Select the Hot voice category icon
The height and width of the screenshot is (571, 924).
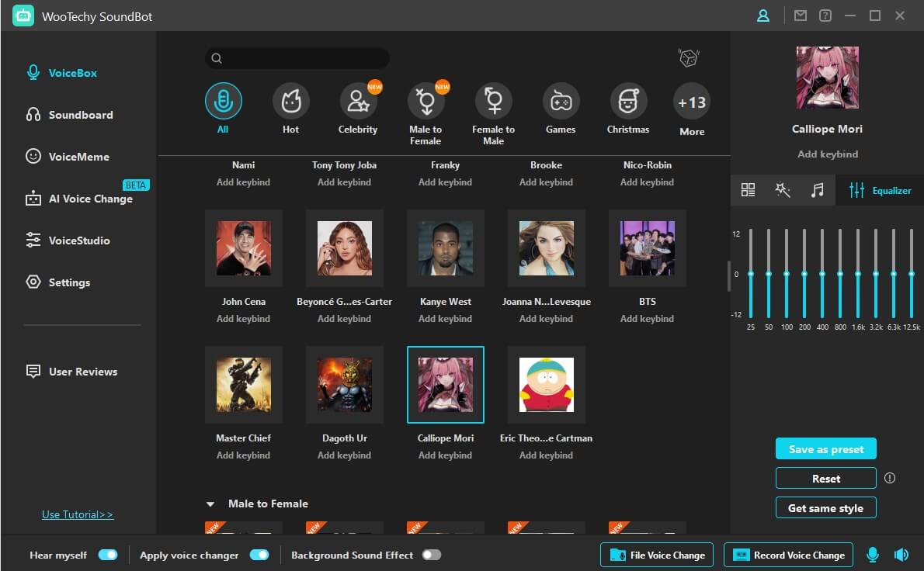(x=290, y=102)
